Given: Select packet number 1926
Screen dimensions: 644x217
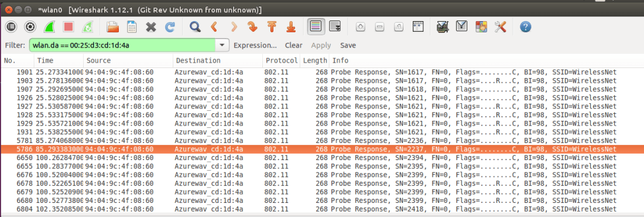Looking at the screenshot, I should (x=322, y=98).
